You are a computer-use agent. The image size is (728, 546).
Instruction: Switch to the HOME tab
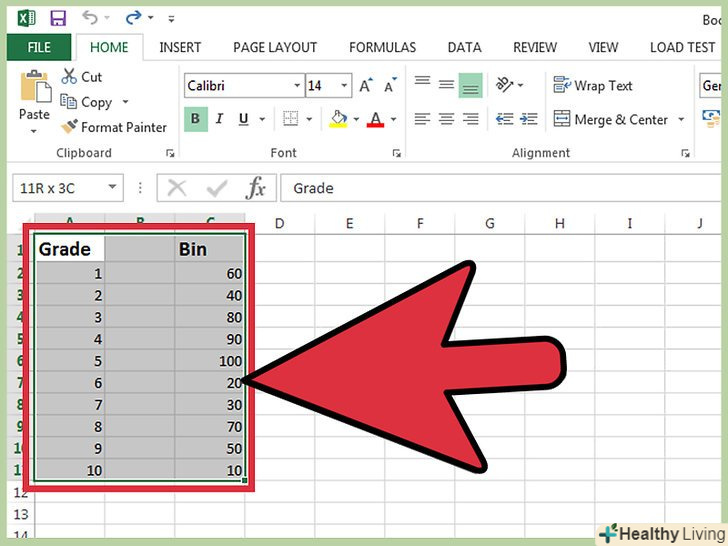click(109, 47)
